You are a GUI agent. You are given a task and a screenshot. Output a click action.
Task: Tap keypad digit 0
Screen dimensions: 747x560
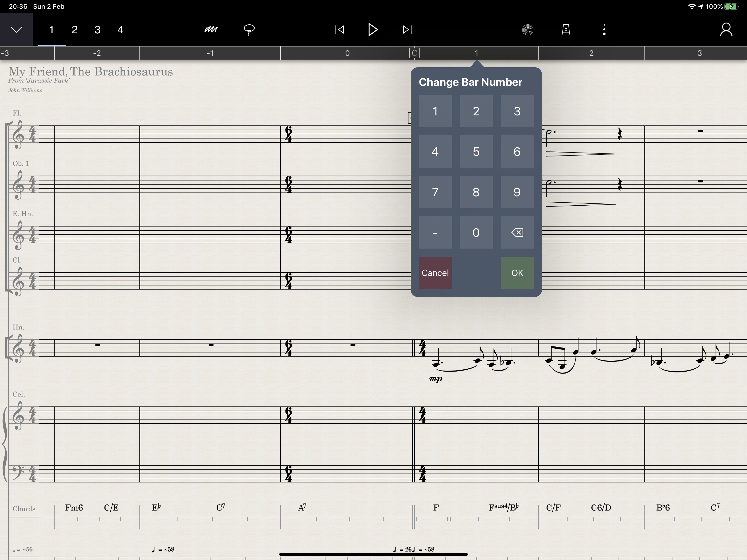(476, 232)
